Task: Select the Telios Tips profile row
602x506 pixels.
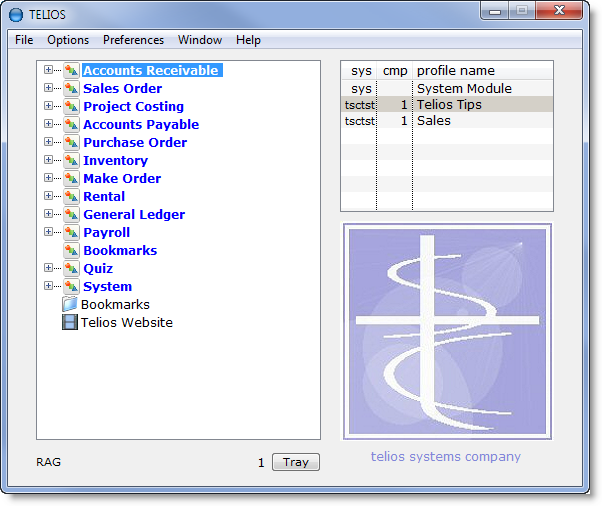Action: [448, 105]
